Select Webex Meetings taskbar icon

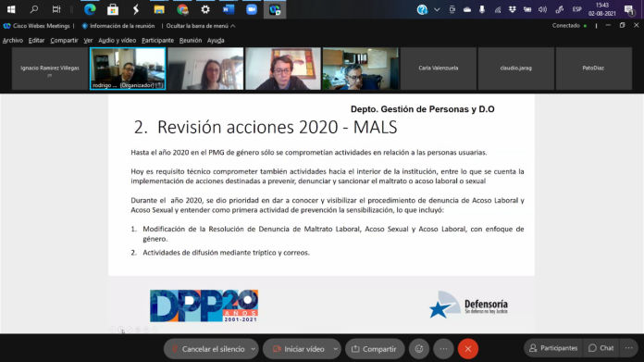click(x=275, y=9)
